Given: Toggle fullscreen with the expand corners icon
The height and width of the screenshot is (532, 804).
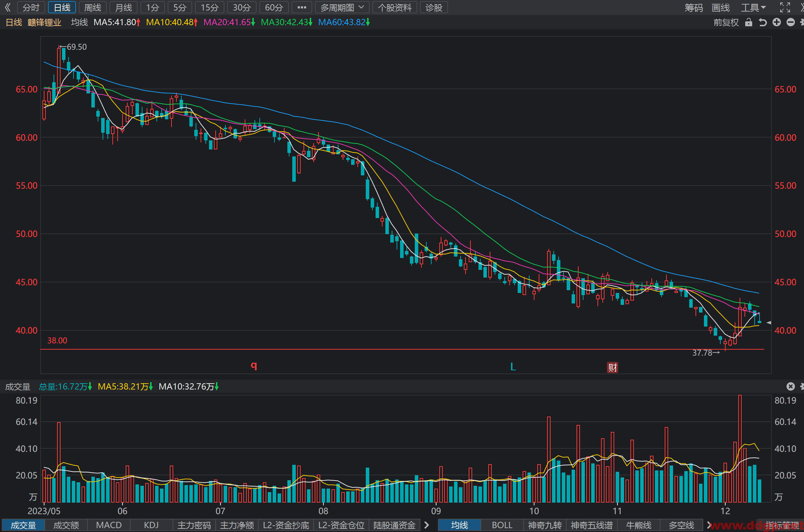Looking at the screenshot, I should point(785,7).
